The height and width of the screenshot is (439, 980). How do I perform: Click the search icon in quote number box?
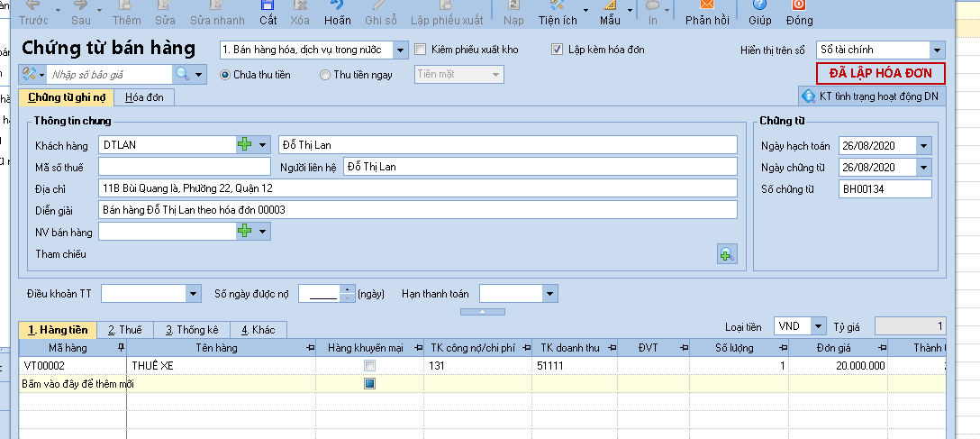tap(183, 74)
